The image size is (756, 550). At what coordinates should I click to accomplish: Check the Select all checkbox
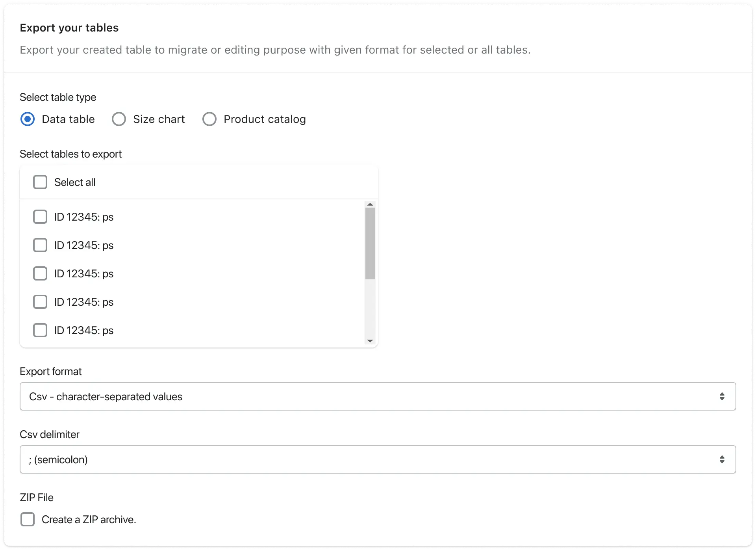pyautogui.click(x=40, y=182)
